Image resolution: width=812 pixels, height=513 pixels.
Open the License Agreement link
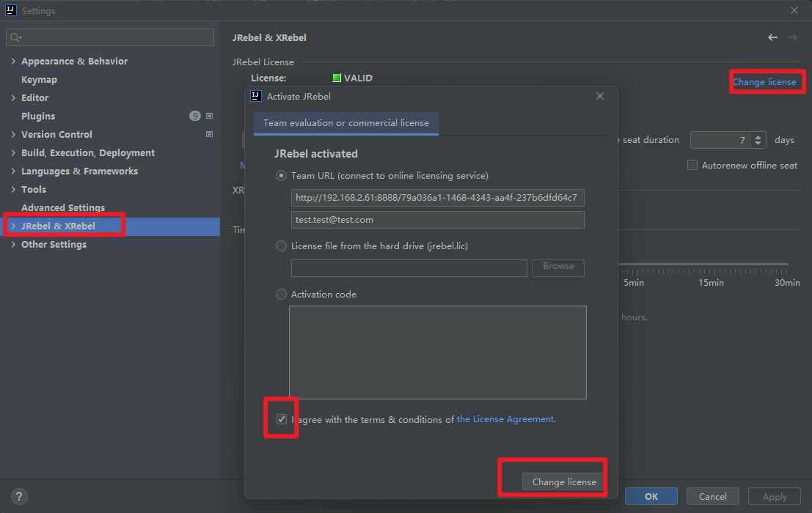tap(506, 419)
